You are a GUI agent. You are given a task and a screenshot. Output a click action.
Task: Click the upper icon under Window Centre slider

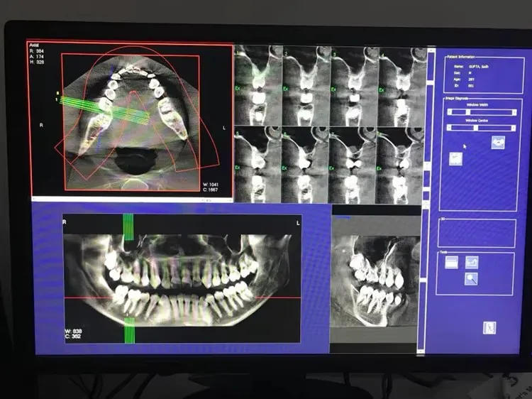(x=498, y=143)
